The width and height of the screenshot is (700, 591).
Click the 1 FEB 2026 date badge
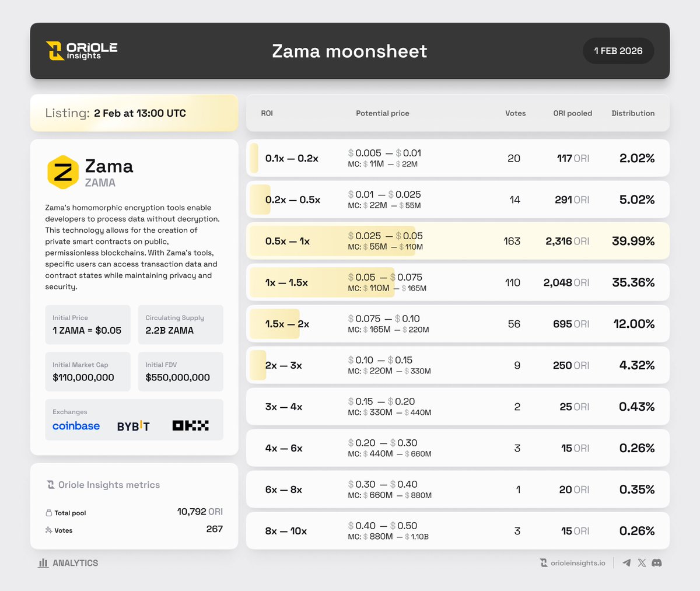(618, 51)
